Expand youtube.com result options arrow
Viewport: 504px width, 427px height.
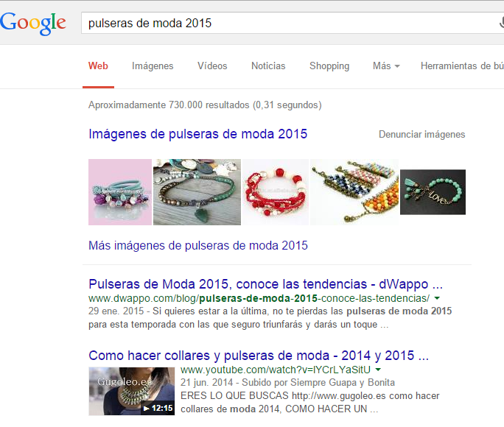378,370
